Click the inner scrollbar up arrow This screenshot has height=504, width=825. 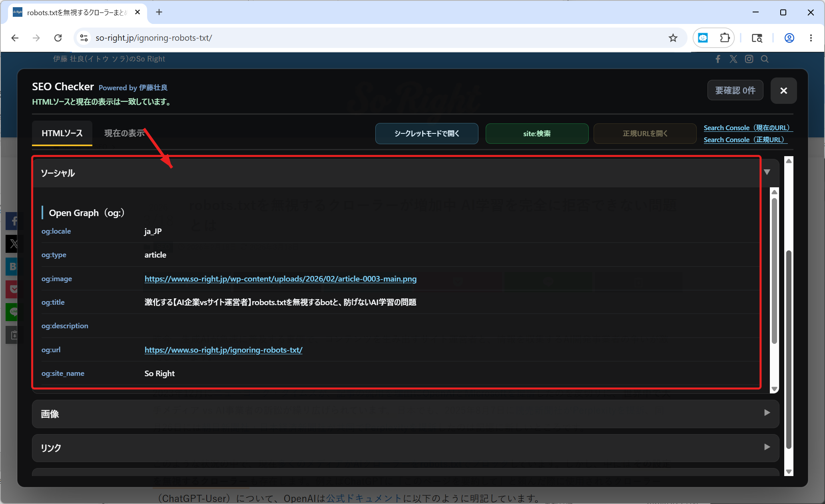pos(774,192)
